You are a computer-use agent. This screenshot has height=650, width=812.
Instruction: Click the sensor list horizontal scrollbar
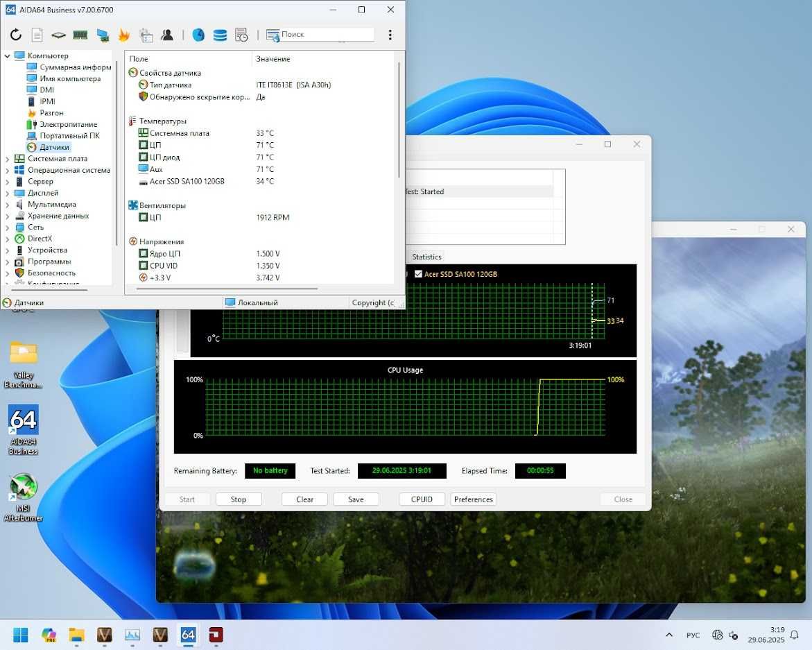pyautogui.click(x=226, y=289)
